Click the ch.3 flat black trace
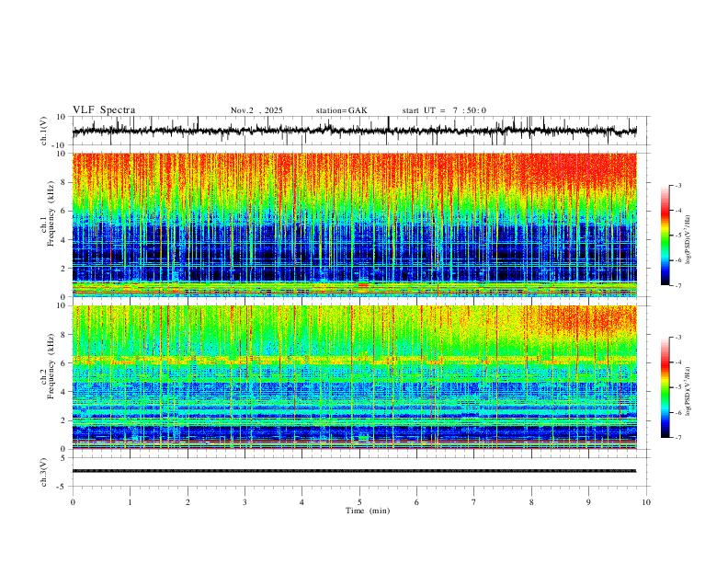The width and height of the screenshot is (728, 563). [354, 471]
